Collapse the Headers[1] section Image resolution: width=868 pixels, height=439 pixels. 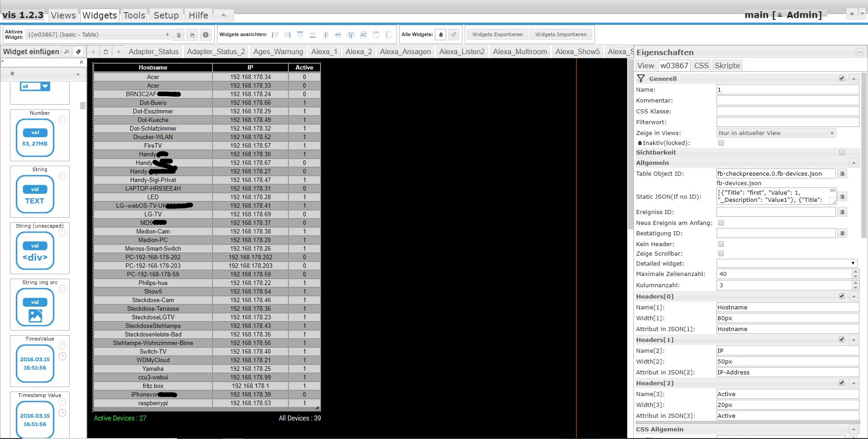tap(854, 340)
